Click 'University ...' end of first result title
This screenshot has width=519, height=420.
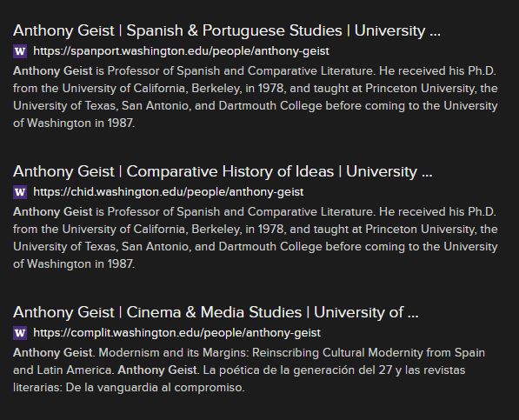pos(397,30)
